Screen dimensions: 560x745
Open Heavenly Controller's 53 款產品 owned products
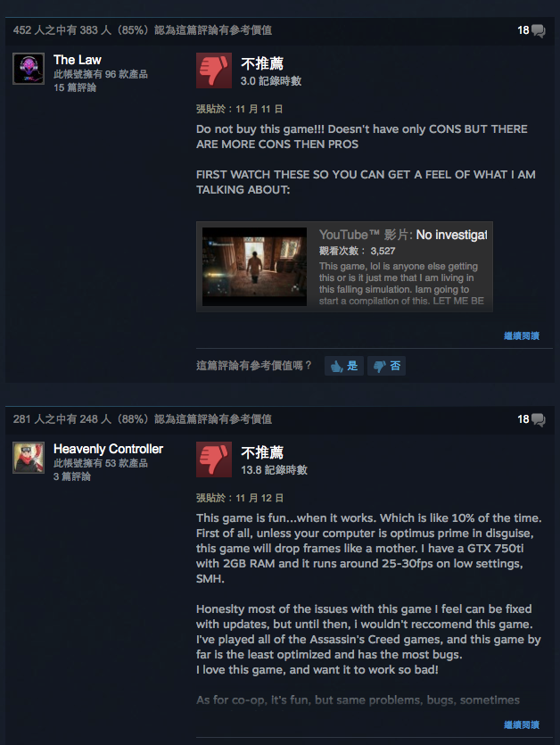100,463
